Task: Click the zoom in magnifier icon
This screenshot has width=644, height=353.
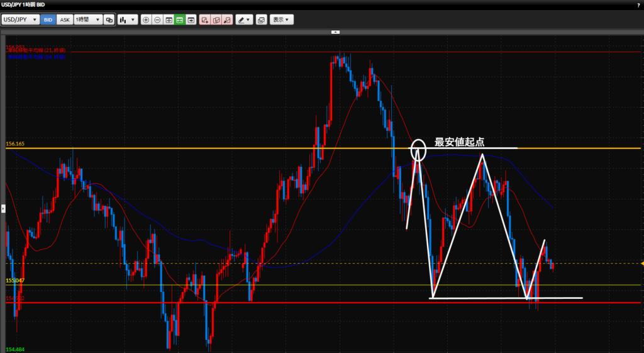Action: (146, 20)
